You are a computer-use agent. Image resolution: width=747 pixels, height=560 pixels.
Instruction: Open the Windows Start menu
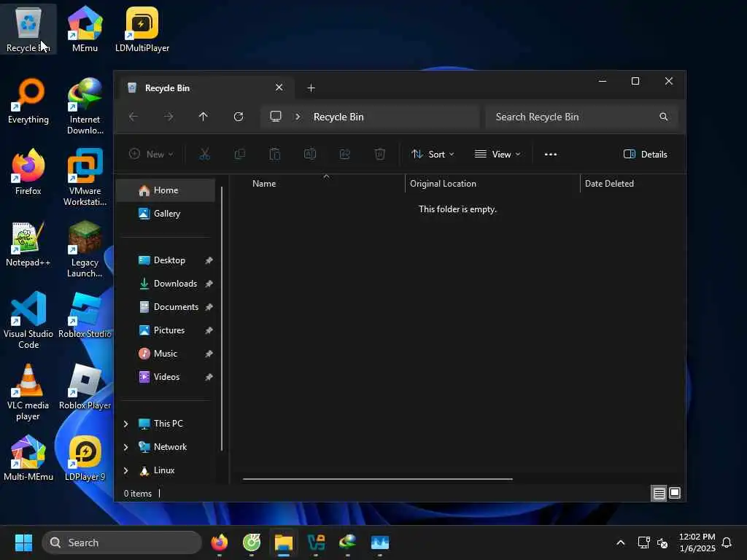[x=23, y=542]
